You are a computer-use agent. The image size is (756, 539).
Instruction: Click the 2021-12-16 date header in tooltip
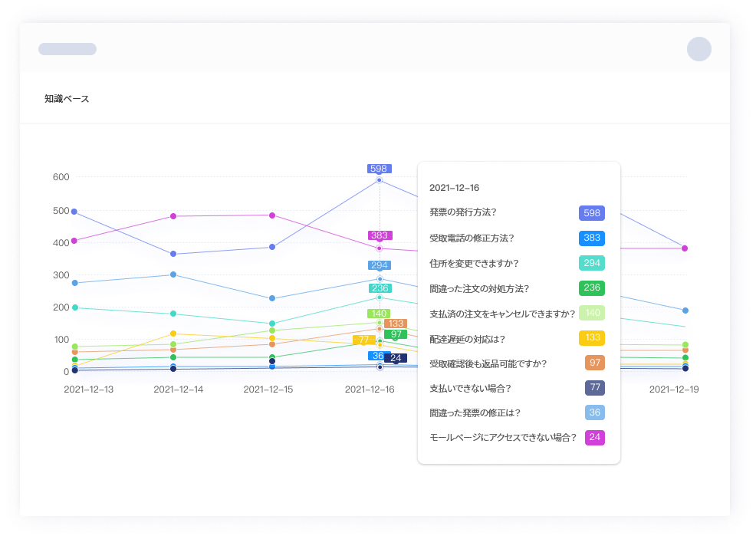pos(454,188)
